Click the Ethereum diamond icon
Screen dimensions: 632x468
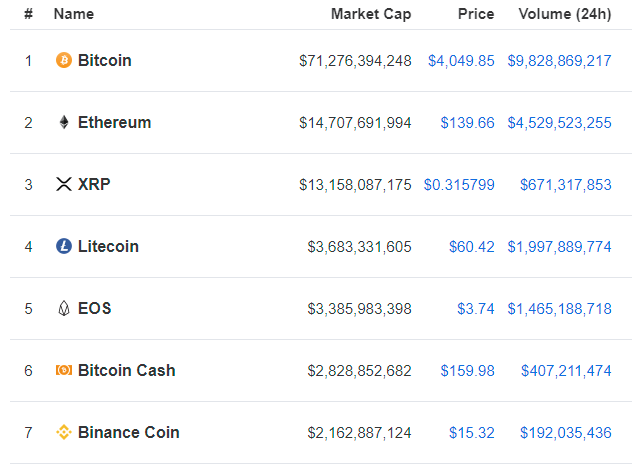pos(64,122)
